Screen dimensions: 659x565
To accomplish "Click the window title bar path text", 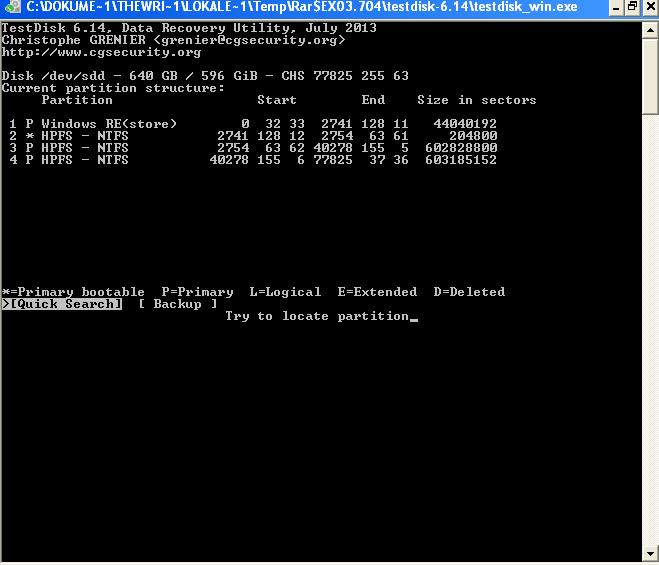I will (x=302, y=7).
